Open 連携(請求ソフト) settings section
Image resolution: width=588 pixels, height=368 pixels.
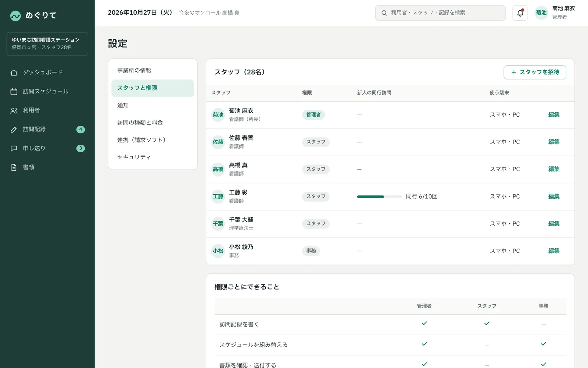[153, 140]
